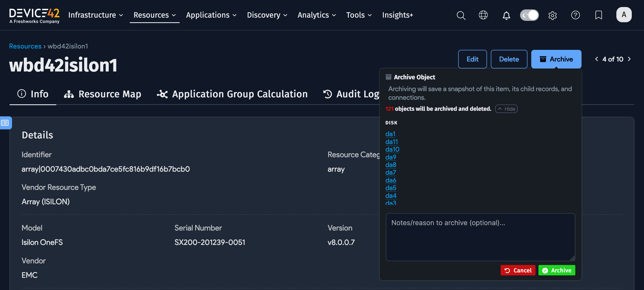Click the red Cancel button
Image resolution: width=644 pixels, height=290 pixels.
tap(518, 270)
